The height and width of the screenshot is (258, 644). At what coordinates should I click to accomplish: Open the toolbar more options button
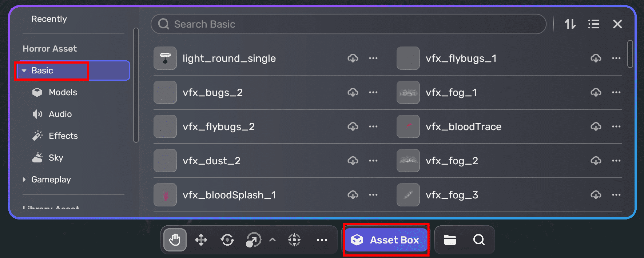pos(322,240)
